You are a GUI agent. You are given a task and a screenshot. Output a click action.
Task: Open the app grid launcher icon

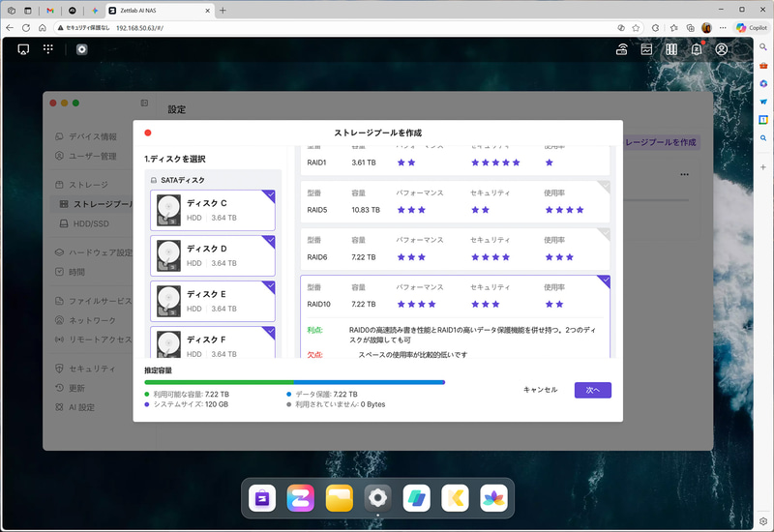click(x=47, y=49)
